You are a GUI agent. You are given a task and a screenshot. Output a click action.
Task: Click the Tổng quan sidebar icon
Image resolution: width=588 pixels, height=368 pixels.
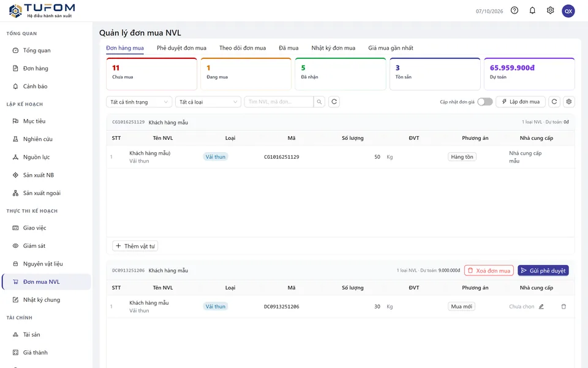click(15, 50)
